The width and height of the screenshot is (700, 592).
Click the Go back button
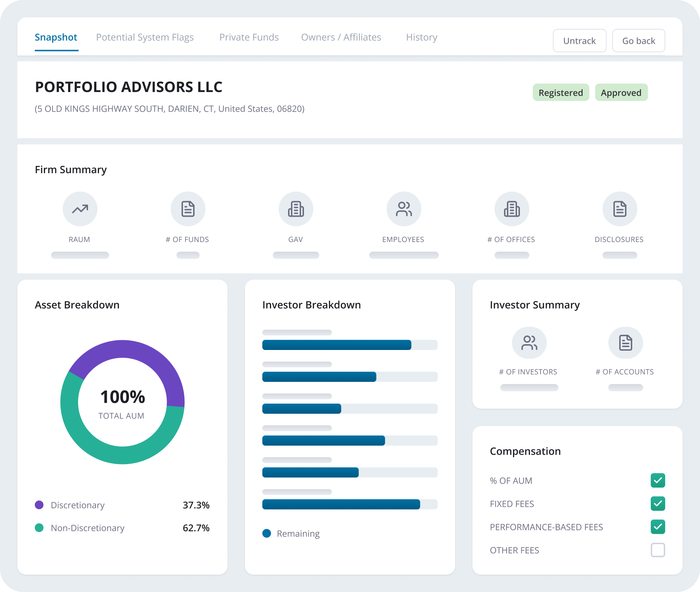tap(638, 41)
